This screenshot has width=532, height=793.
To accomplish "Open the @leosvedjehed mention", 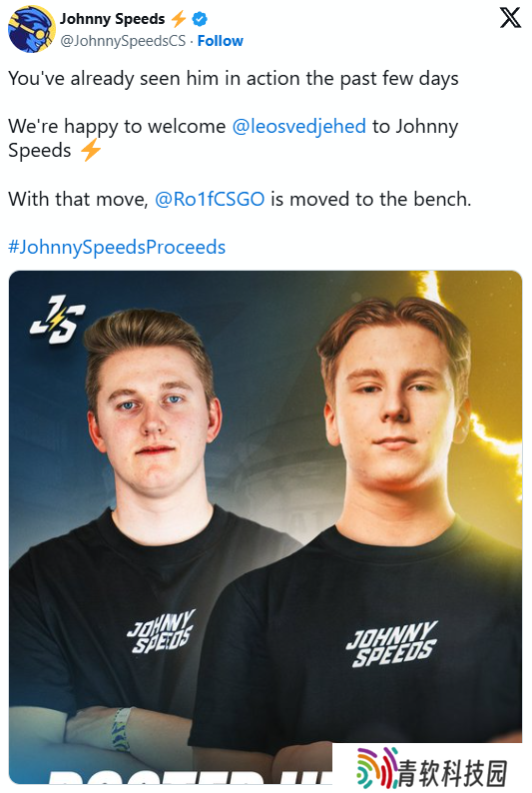I will [x=298, y=127].
